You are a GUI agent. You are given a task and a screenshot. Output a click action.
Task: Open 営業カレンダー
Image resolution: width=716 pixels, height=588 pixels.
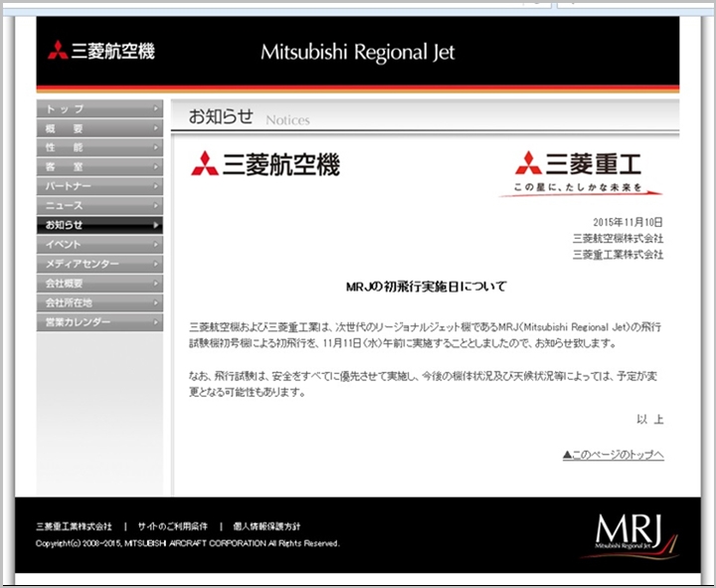99,322
